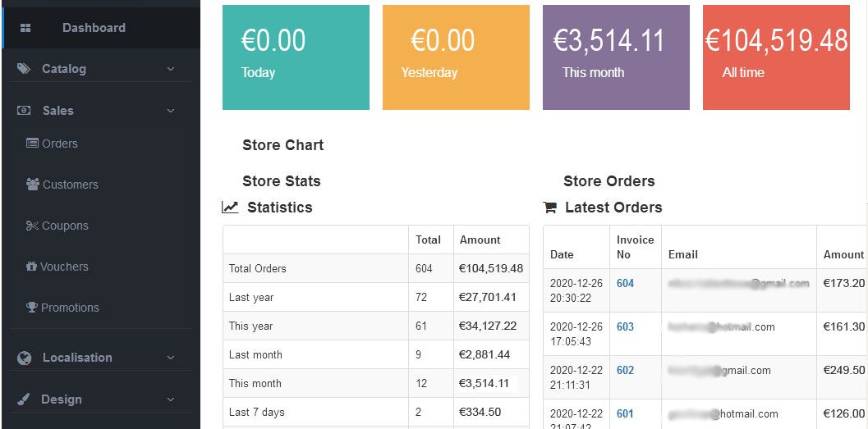The image size is (868, 429).
Task: Collapse the Sales menu chevron
Action: click(x=171, y=111)
